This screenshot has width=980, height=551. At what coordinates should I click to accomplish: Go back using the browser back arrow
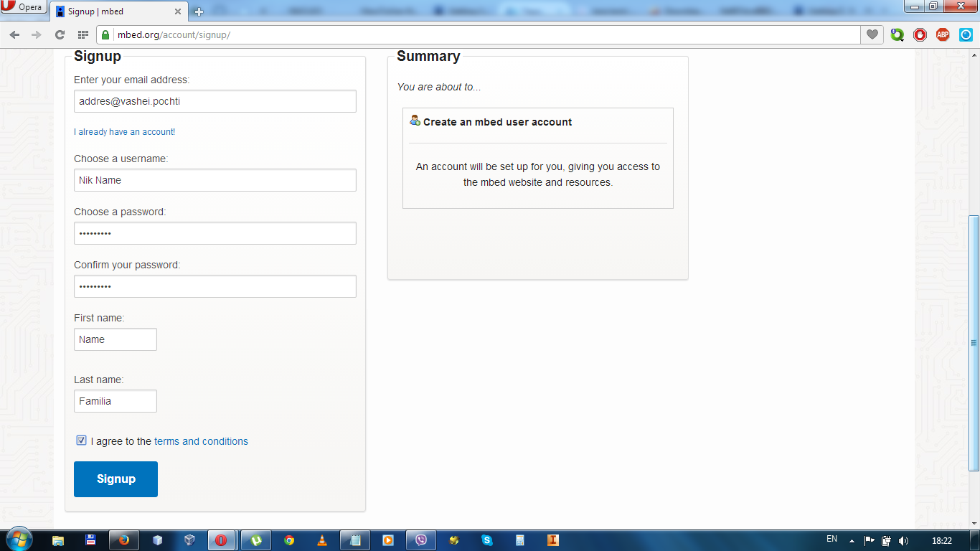pyautogui.click(x=14, y=34)
